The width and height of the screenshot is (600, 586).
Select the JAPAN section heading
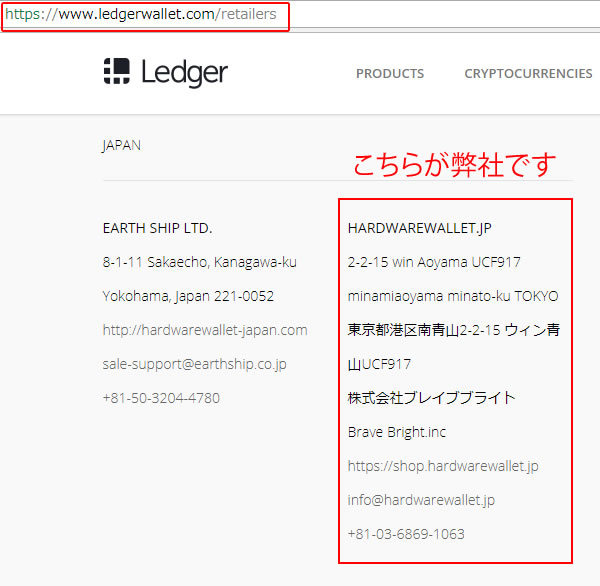122,145
